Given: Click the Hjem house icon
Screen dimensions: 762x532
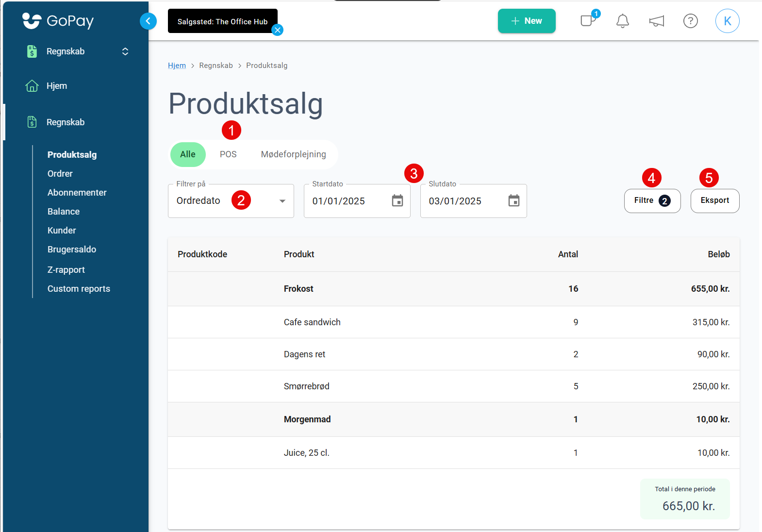Looking at the screenshot, I should pos(32,86).
